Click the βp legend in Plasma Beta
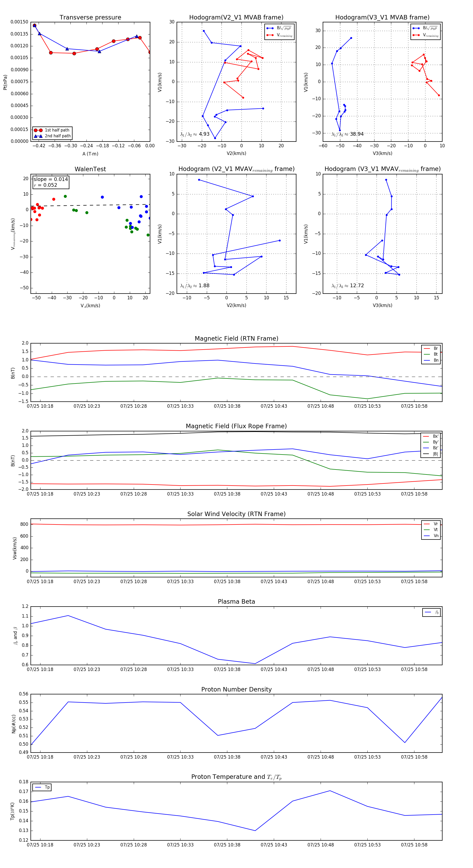This screenshot has height=868, width=473. pos(431,612)
